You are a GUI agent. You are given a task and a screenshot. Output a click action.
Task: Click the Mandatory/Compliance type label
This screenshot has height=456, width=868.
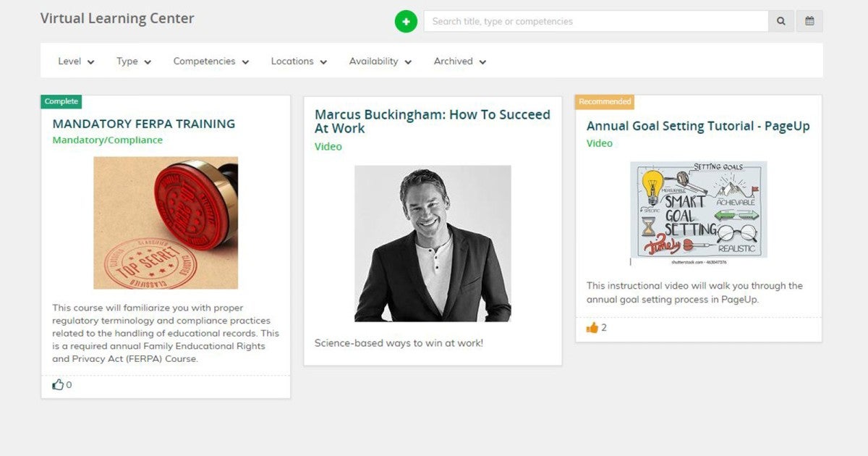coord(108,140)
